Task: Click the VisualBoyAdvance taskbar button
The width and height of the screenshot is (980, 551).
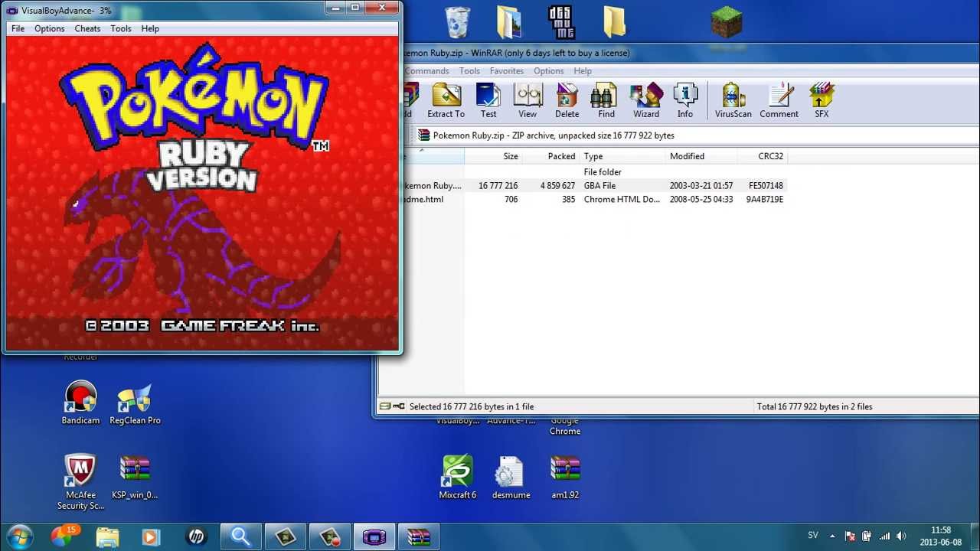Action: [374, 536]
